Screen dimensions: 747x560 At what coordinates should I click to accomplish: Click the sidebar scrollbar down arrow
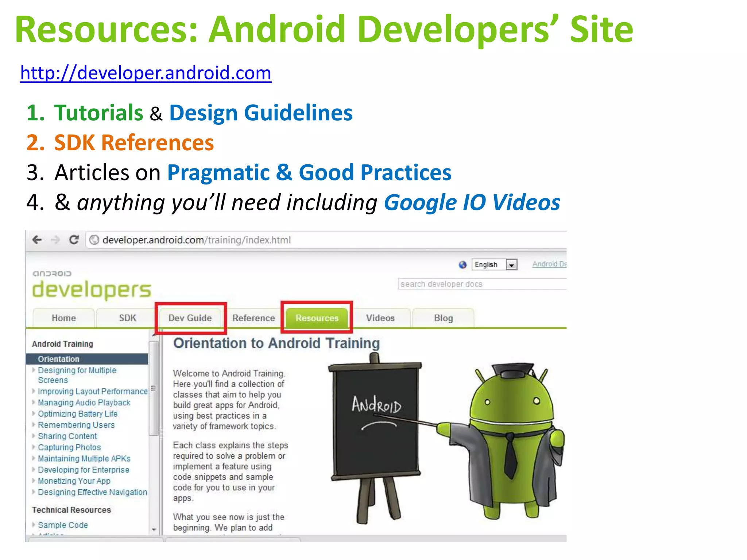coord(154,529)
